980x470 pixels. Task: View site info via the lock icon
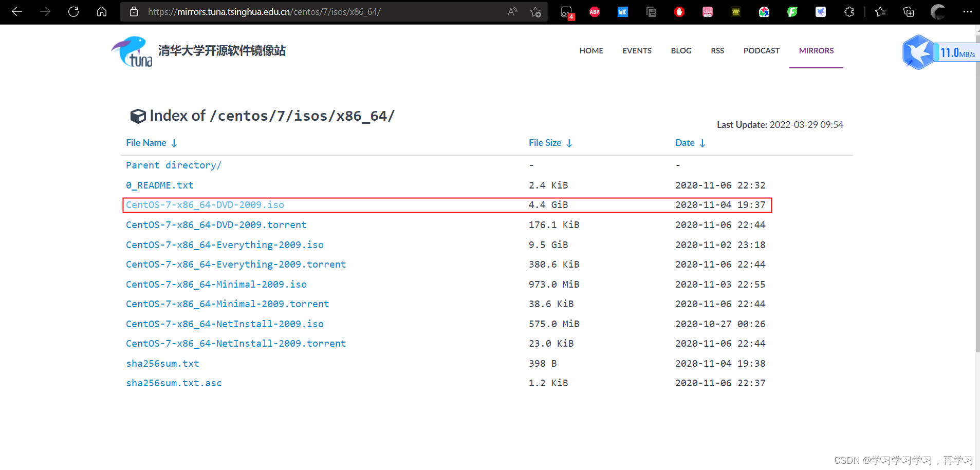134,12
